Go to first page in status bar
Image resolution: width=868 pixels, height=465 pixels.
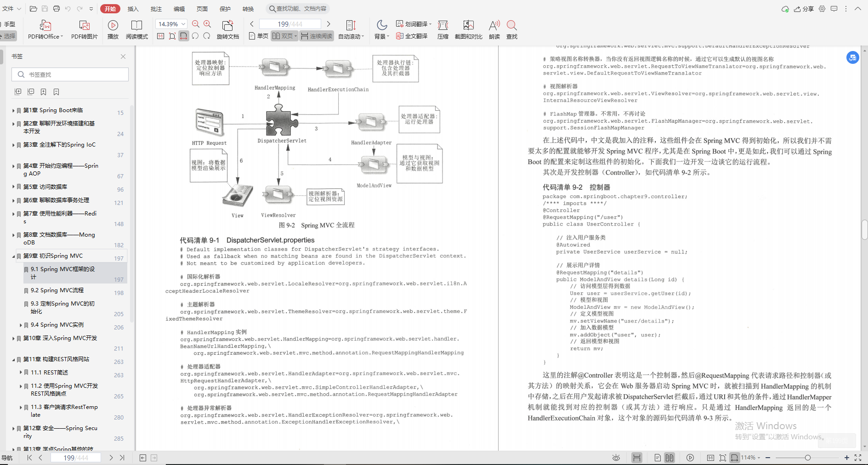point(29,458)
